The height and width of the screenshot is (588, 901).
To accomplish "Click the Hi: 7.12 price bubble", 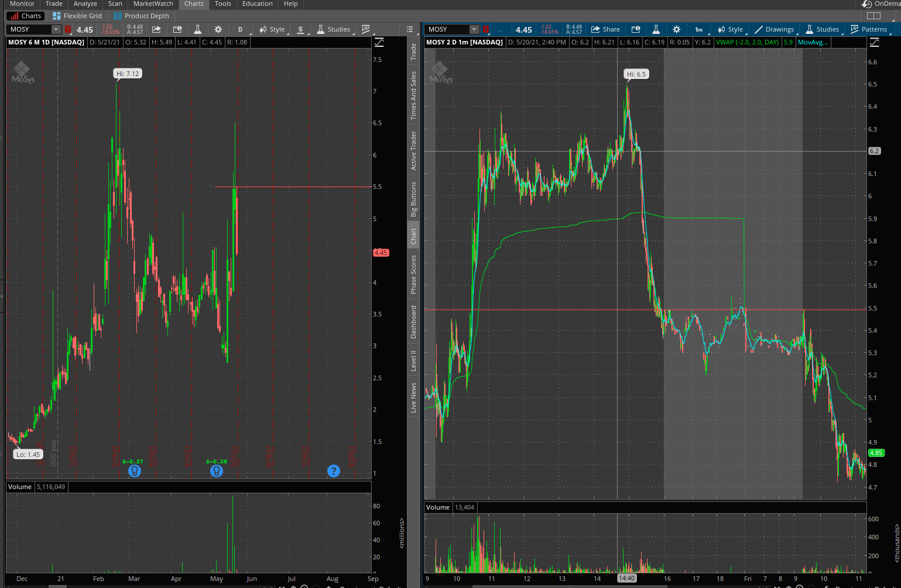I will pos(128,73).
